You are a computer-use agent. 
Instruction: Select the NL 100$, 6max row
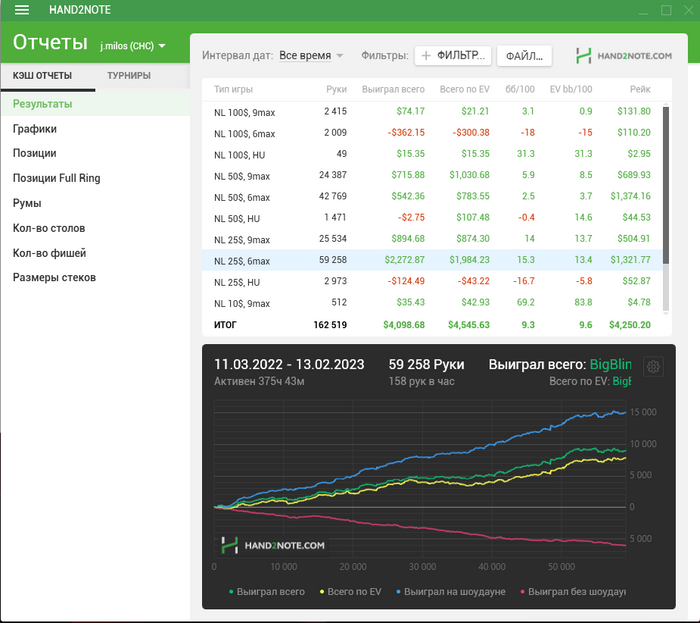click(432, 133)
